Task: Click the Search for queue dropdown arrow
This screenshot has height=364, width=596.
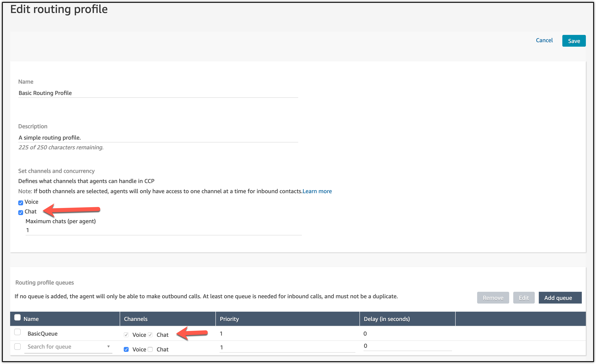Action: coord(108,347)
